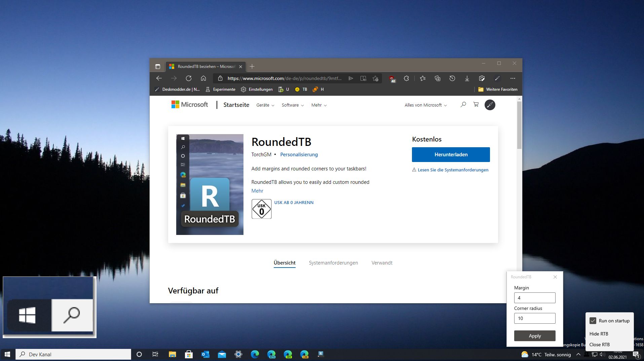Open the Personalisierung category link

(299, 155)
